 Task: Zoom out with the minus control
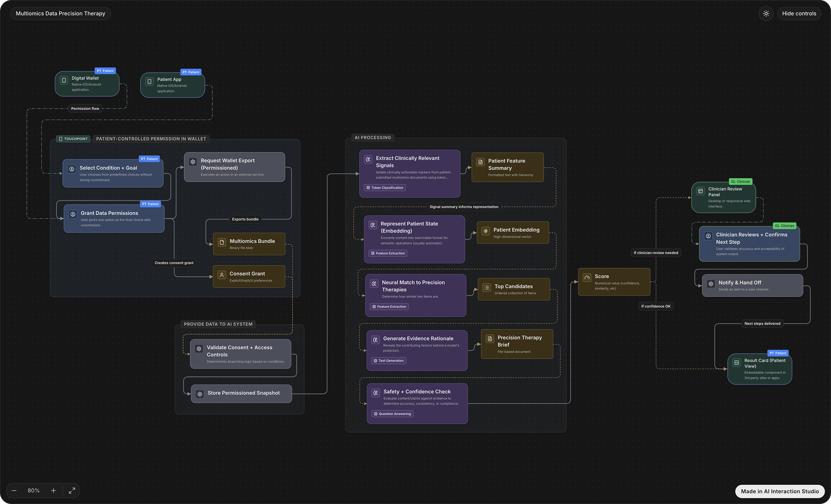click(x=14, y=490)
